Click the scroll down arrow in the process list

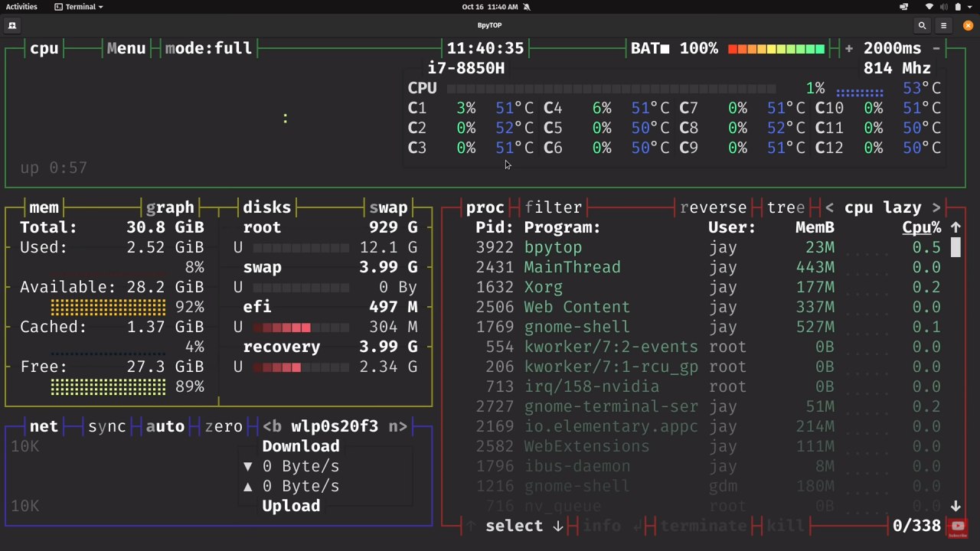coord(955,506)
